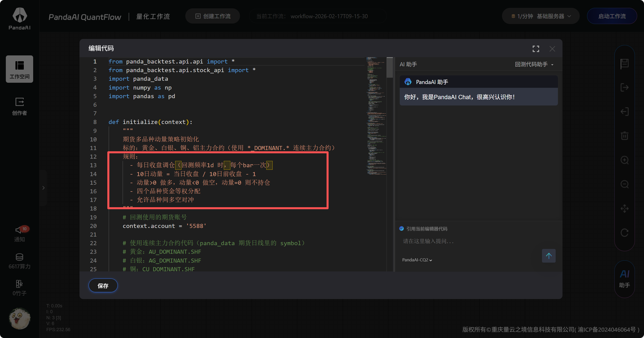Click code line "import pandas as pd"

pos(142,96)
